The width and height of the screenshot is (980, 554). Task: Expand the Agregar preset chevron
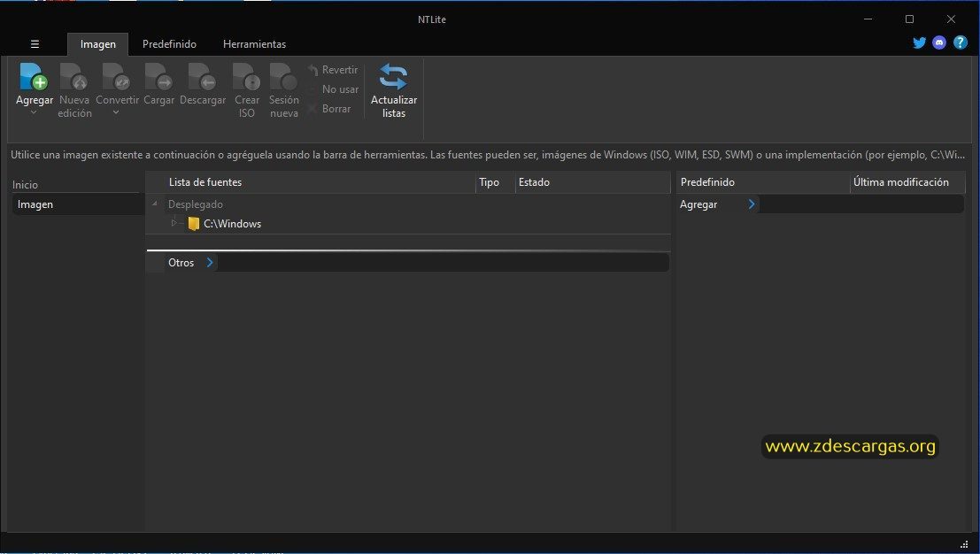click(x=752, y=204)
